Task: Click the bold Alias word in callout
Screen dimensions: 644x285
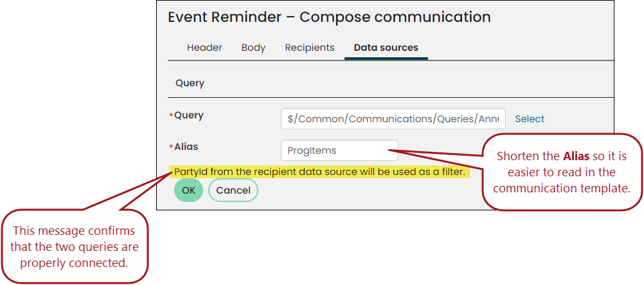Action: (577, 156)
